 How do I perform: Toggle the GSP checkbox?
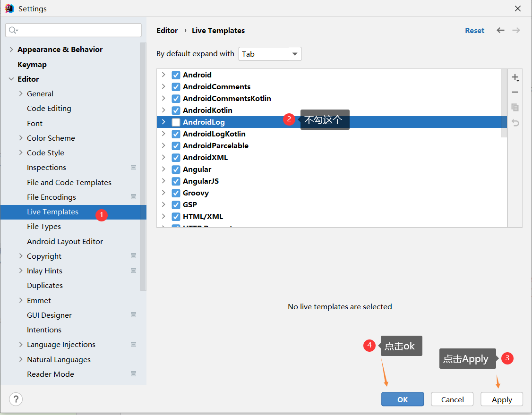coord(176,205)
